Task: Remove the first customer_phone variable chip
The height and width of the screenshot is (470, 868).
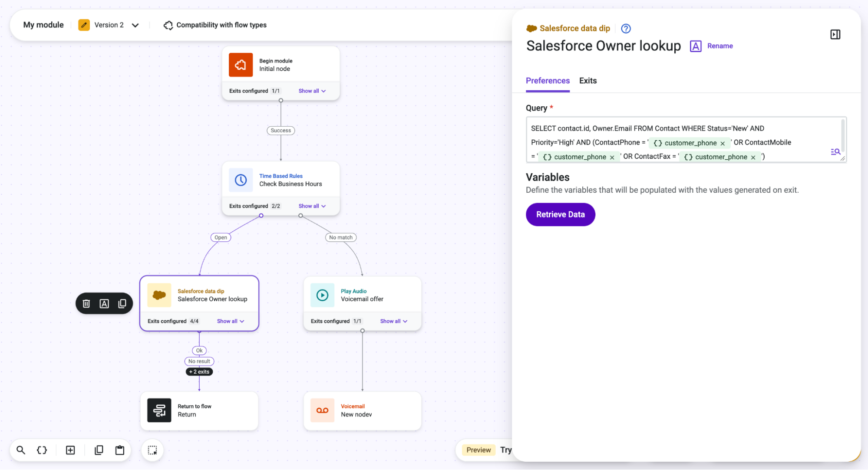Action: pos(723,143)
